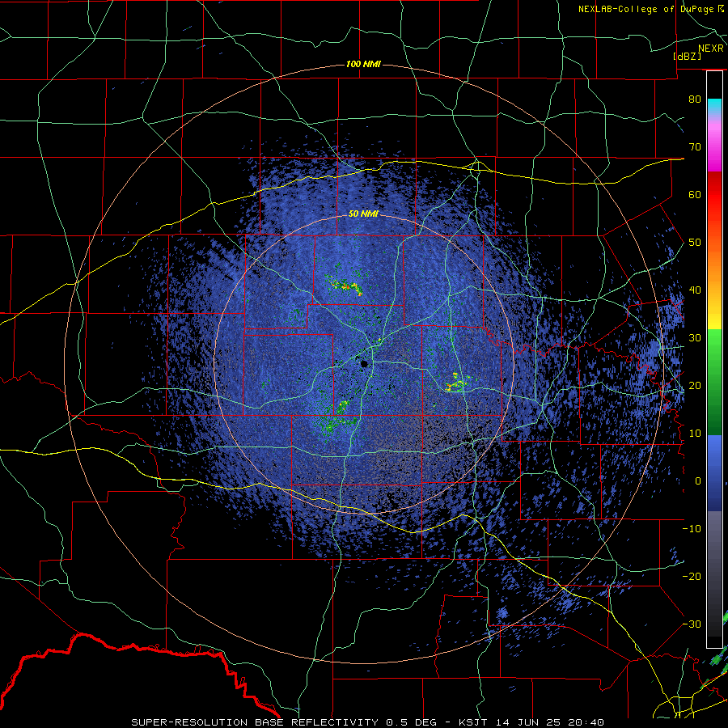Click the NEXR label above the color bar
Screen dimensions: 728x728
click(710, 49)
